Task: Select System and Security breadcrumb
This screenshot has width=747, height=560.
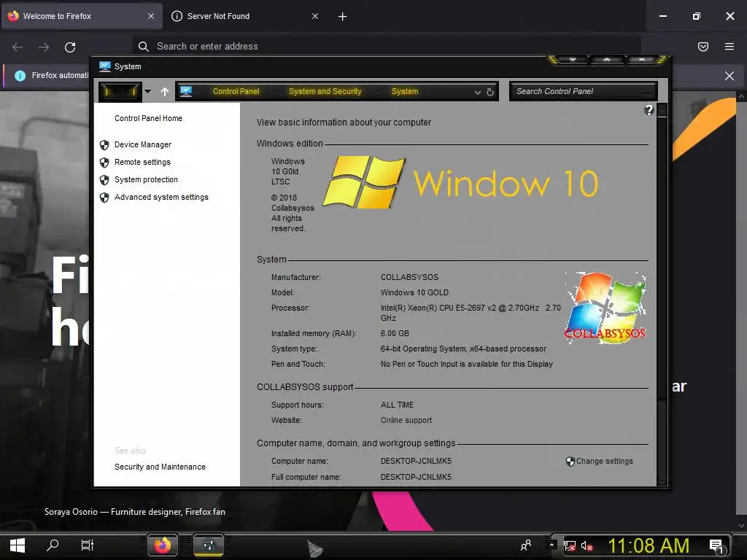Action: (325, 91)
